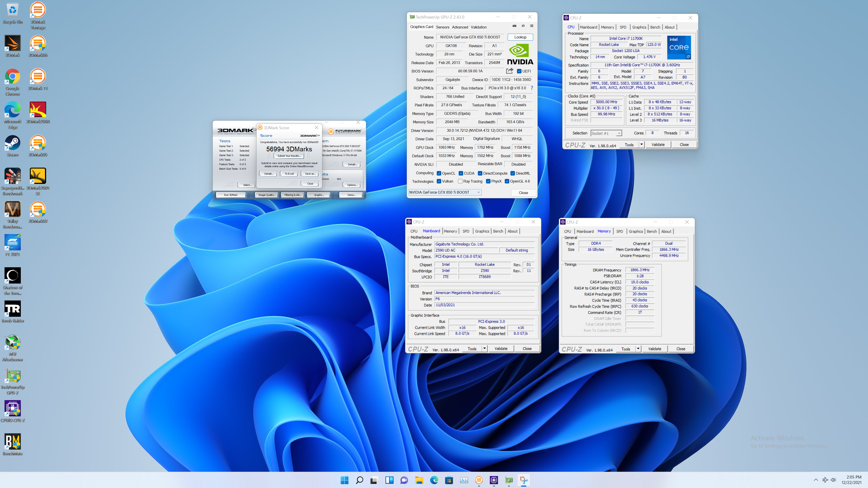Viewport: 868px width, 488px height.
Task: Click Bus Interface question mark help
Action: (532, 88)
